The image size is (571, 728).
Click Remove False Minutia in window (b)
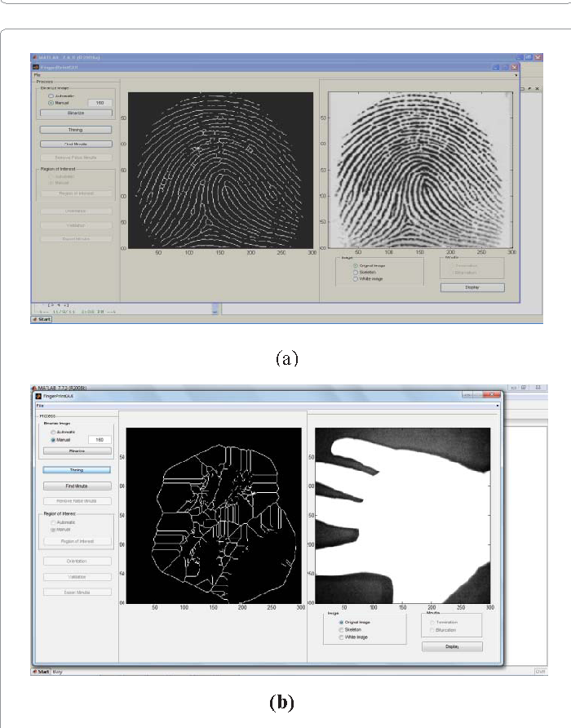click(77, 501)
